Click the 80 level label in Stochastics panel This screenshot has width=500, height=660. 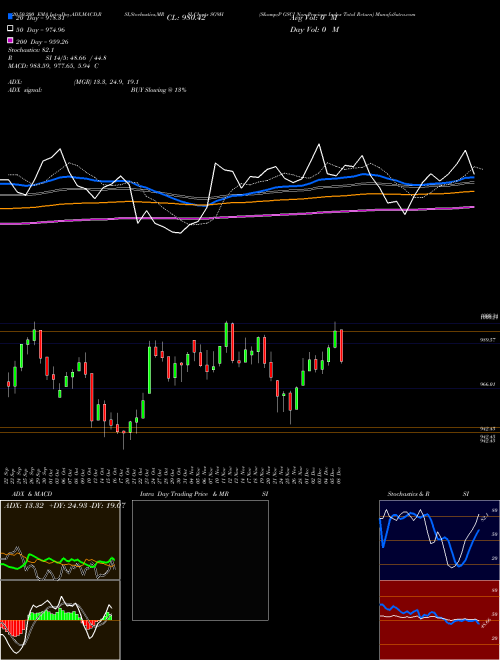tap(495, 510)
